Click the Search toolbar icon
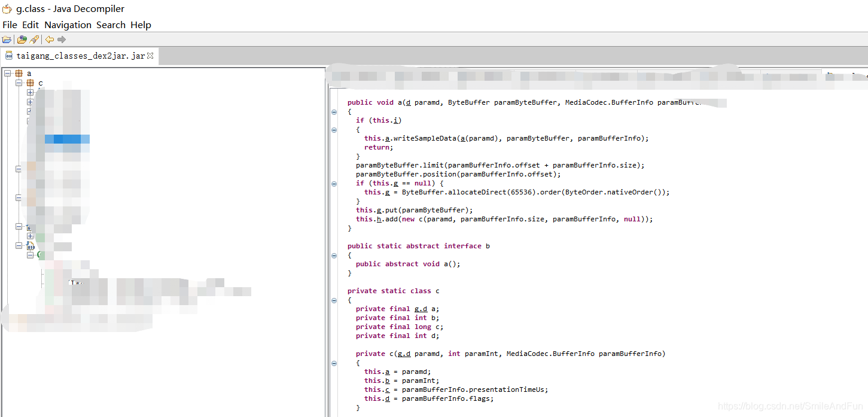Screen dimensions: 868x417 coord(34,39)
